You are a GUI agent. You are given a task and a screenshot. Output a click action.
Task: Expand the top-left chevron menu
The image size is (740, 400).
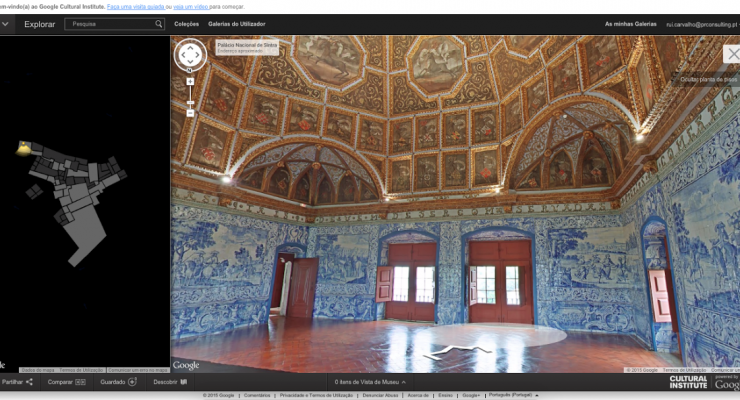5,24
